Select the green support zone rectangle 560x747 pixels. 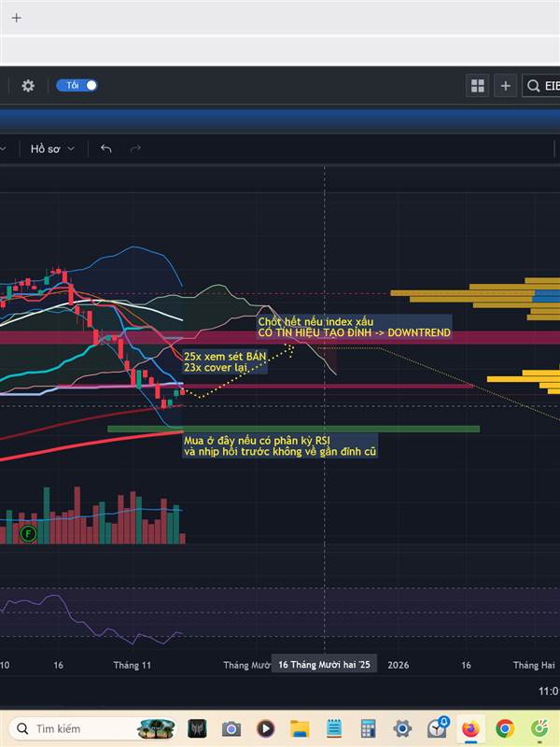pos(293,429)
